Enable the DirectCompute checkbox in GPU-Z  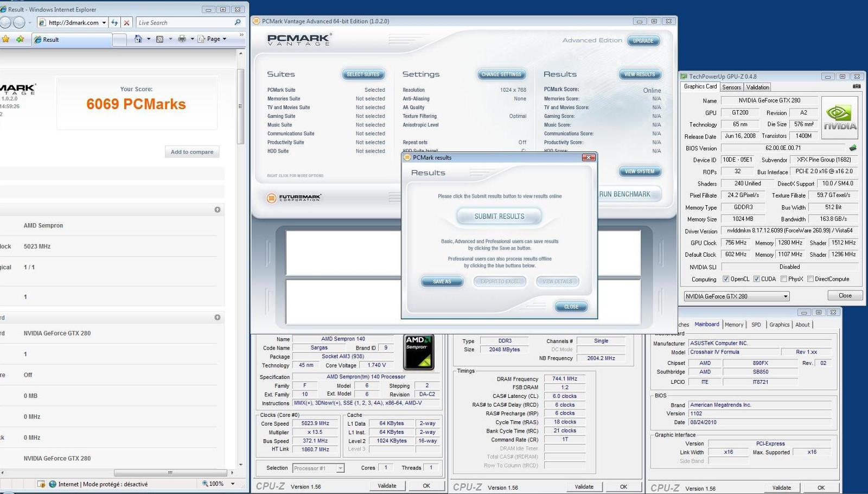810,279
